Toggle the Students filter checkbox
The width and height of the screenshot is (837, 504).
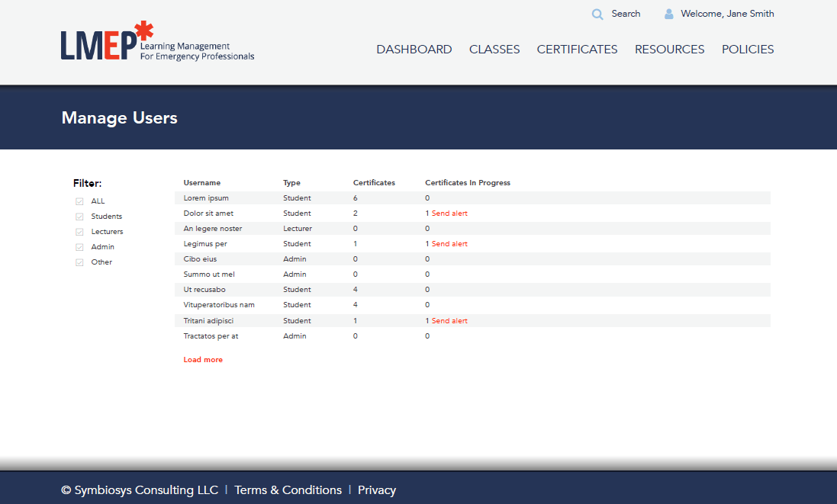79,217
